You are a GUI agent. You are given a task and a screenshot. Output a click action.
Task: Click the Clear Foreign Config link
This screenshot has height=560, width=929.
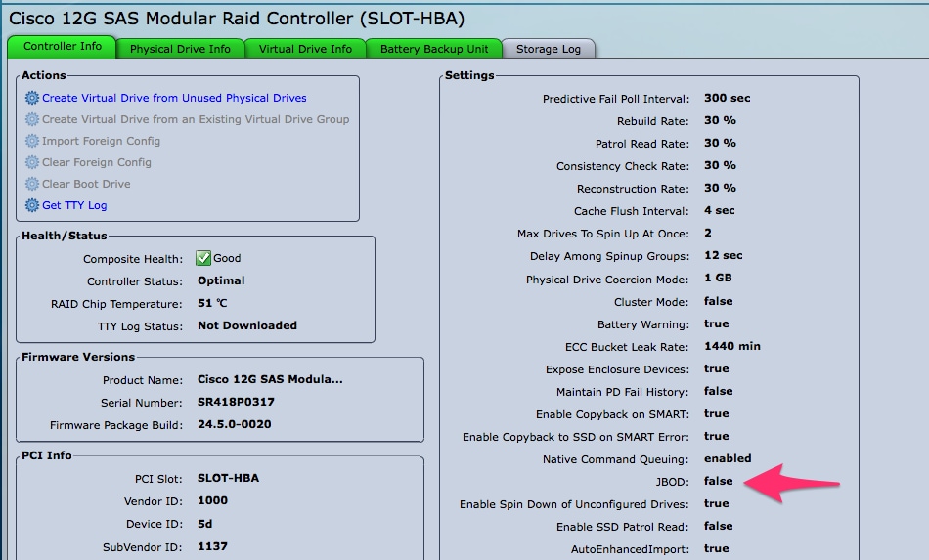(x=97, y=162)
